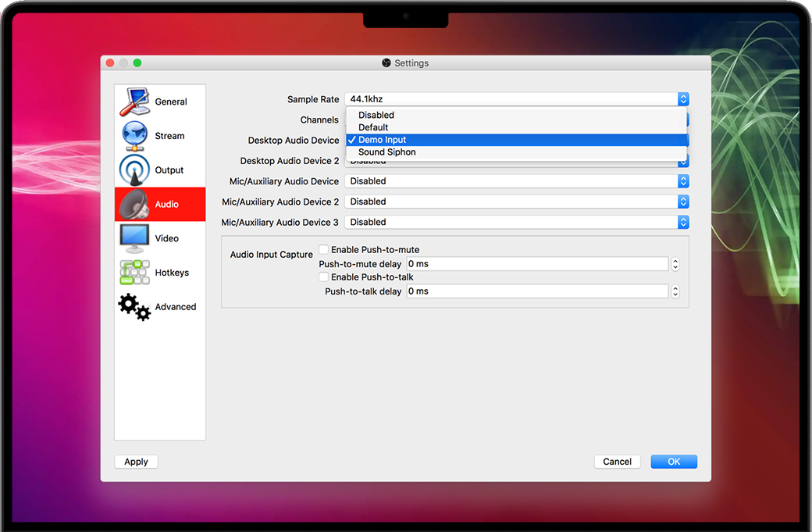Viewport: 812px width, 532px height.
Task: Adjust Push-to-mute delay stepper arrows
Action: point(675,264)
